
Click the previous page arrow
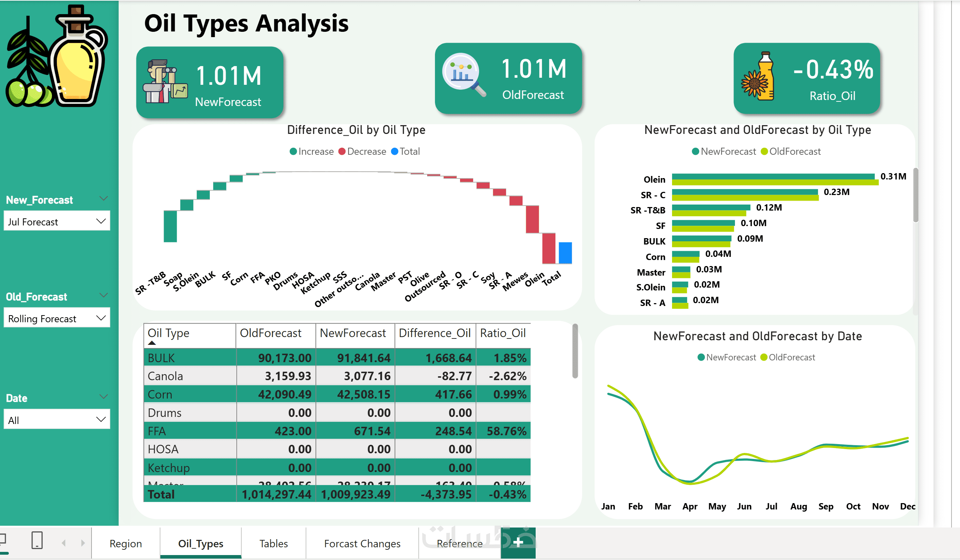pos(64,543)
